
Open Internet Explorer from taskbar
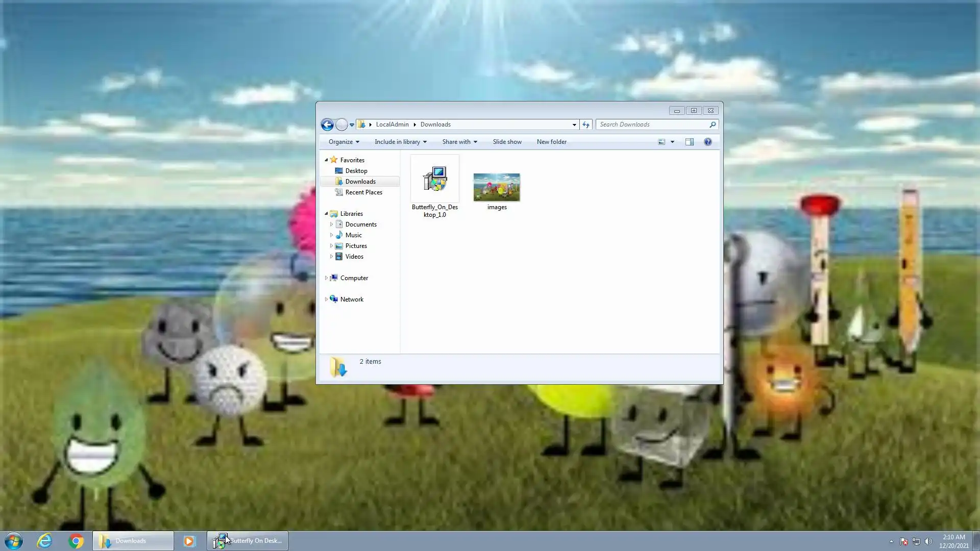pos(45,541)
